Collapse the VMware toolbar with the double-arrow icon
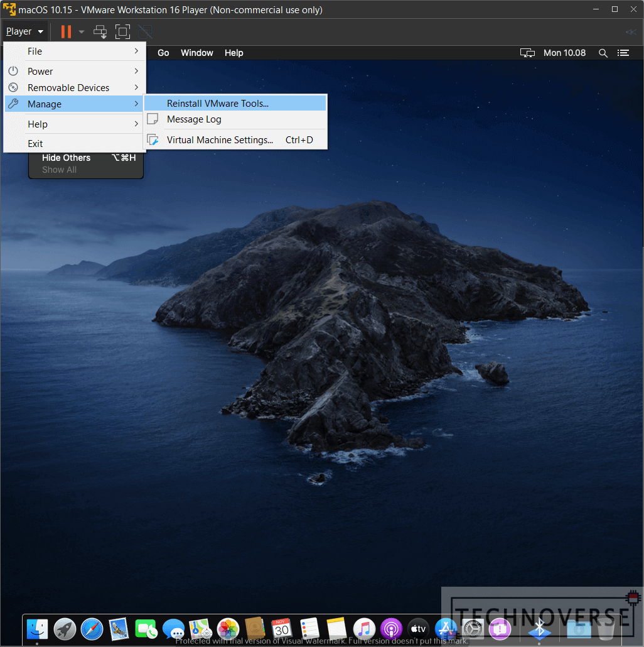Image resolution: width=644 pixels, height=647 pixels. [631, 32]
